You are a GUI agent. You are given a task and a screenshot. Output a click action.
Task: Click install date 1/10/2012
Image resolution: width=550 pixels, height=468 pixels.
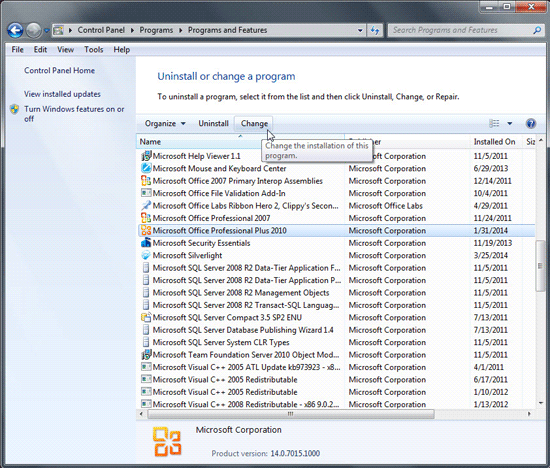point(491,392)
